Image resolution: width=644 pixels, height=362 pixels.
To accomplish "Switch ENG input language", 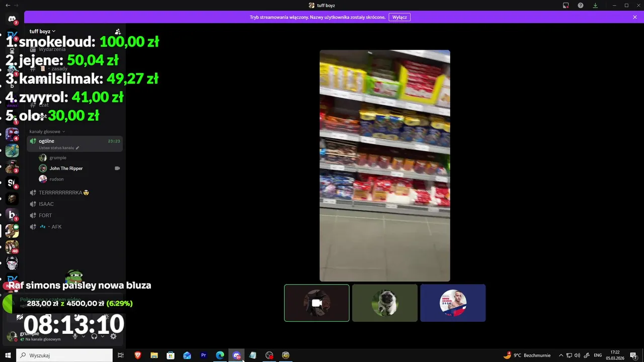I will click(x=598, y=355).
